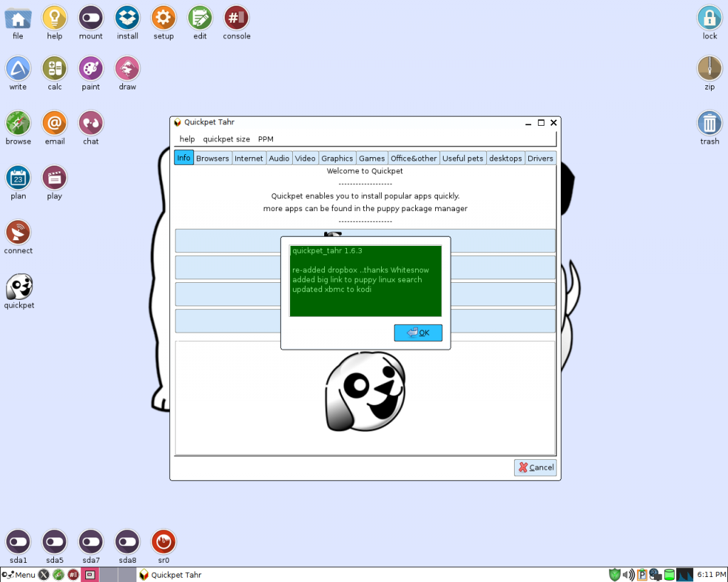Click the firewall shield tray icon

coord(615,575)
